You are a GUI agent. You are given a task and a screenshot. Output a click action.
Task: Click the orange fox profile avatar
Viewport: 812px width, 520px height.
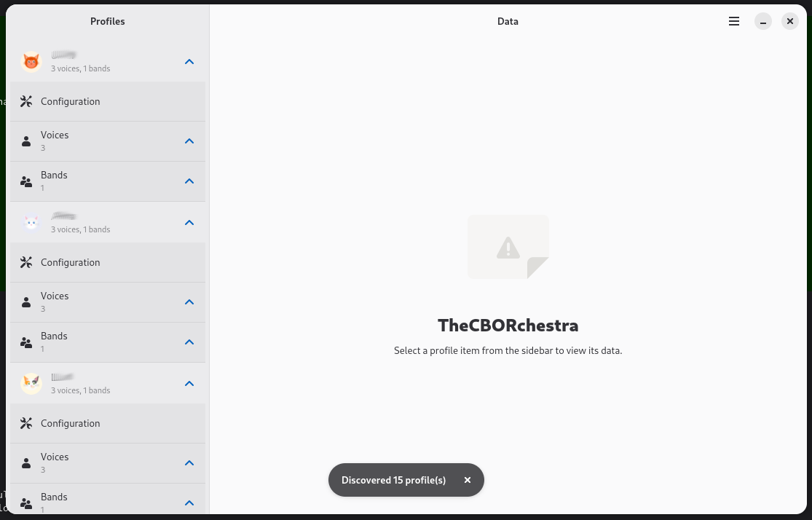tap(31, 62)
